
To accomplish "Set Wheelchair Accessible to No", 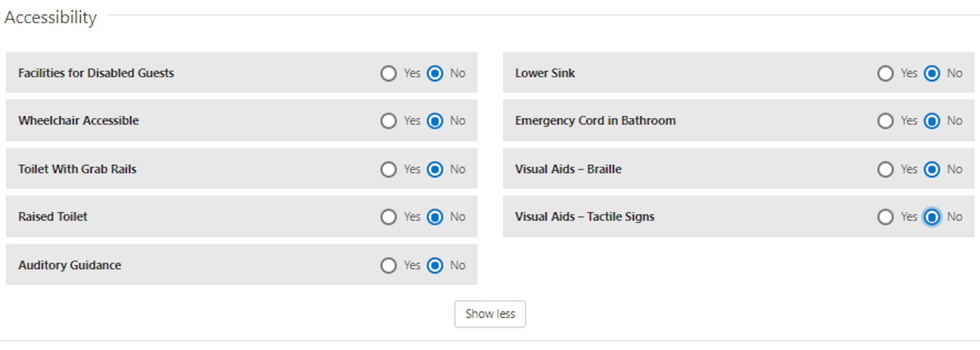I will (435, 121).
